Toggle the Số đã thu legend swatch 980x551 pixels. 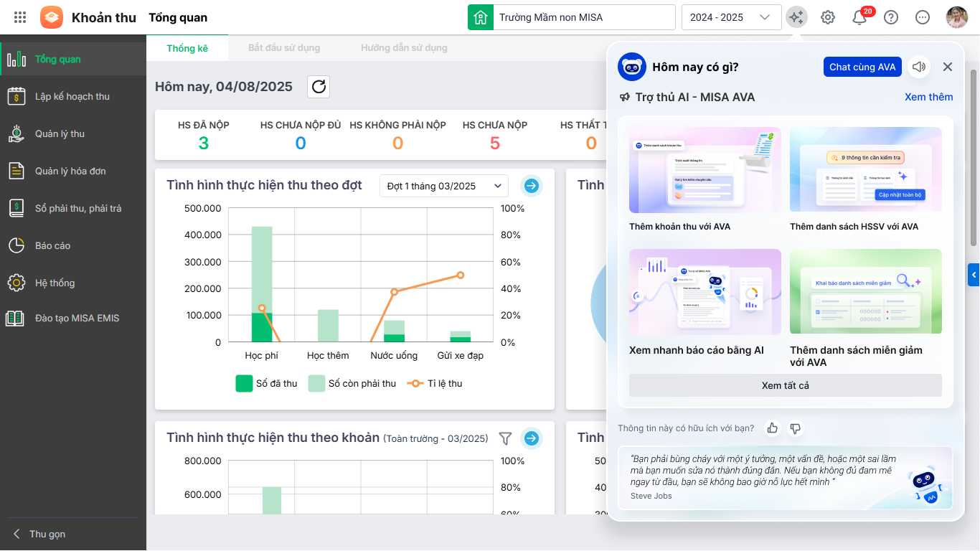click(244, 383)
